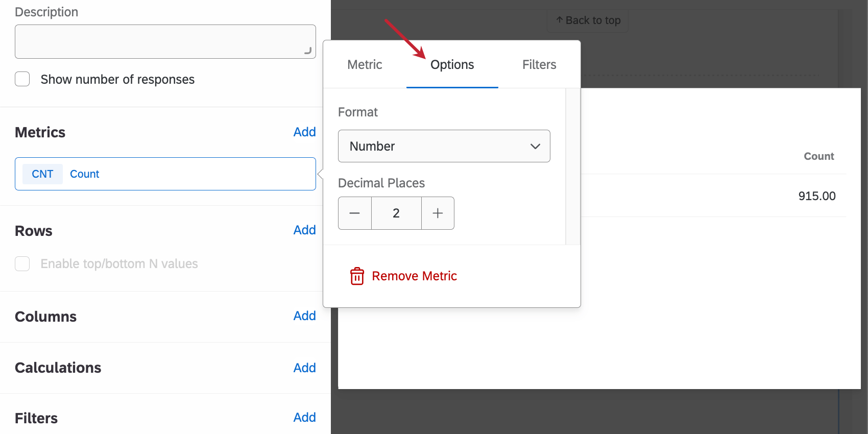868x434 pixels.
Task: Select the Options tab
Action: tap(452, 65)
